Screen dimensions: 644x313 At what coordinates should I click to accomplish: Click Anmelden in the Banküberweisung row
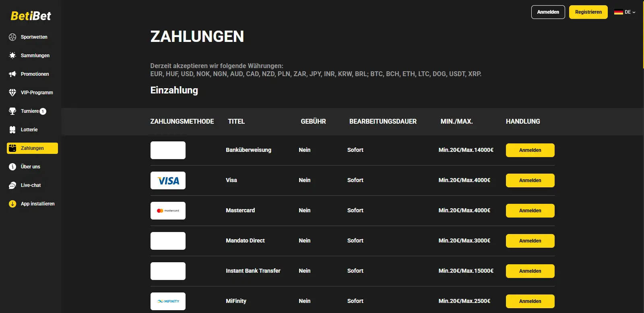click(x=530, y=150)
